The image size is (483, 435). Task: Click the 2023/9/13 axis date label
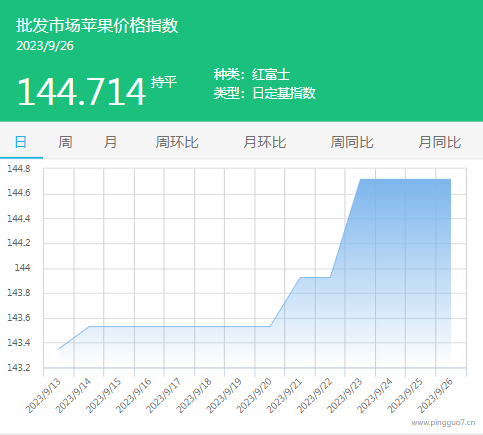pos(43,396)
